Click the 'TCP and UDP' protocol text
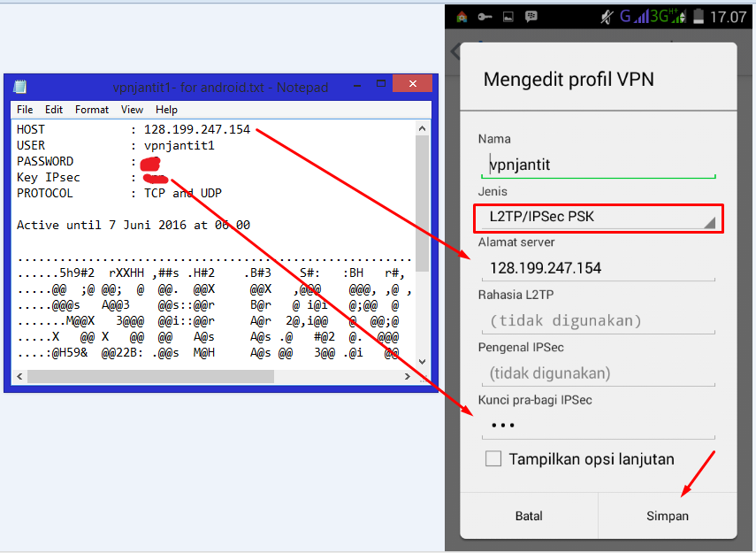 coord(183,193)
